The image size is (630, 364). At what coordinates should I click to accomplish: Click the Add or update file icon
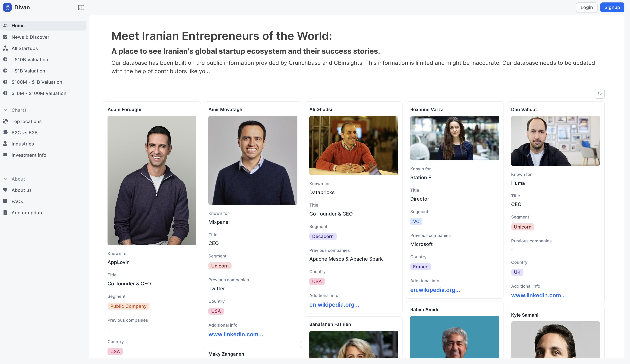tap(5, 213)
